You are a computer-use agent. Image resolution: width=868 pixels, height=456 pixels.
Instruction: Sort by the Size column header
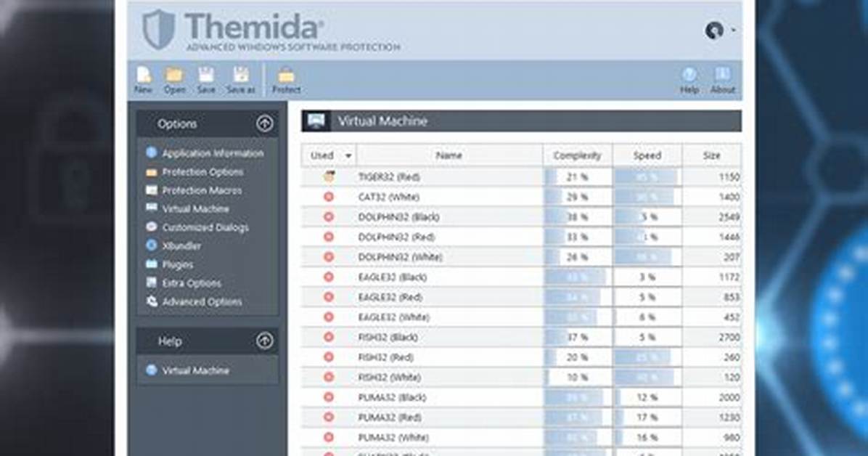pos(712,155)
